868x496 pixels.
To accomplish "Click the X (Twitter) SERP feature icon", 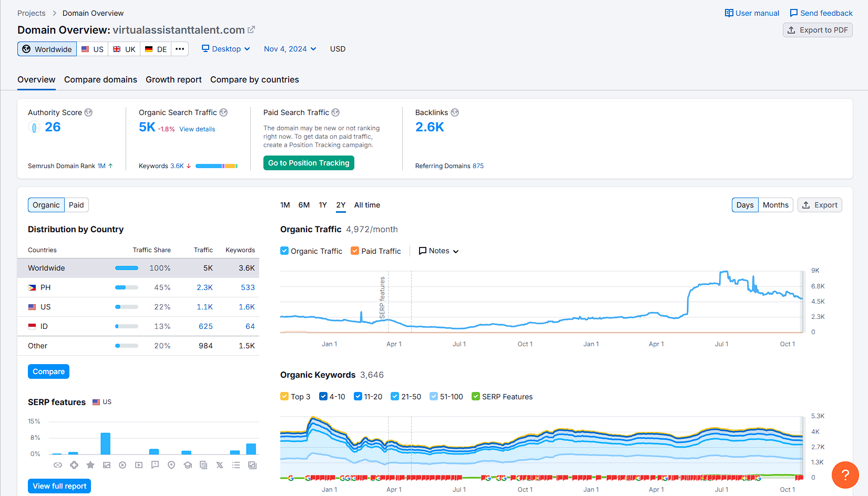I will (220, 465).
